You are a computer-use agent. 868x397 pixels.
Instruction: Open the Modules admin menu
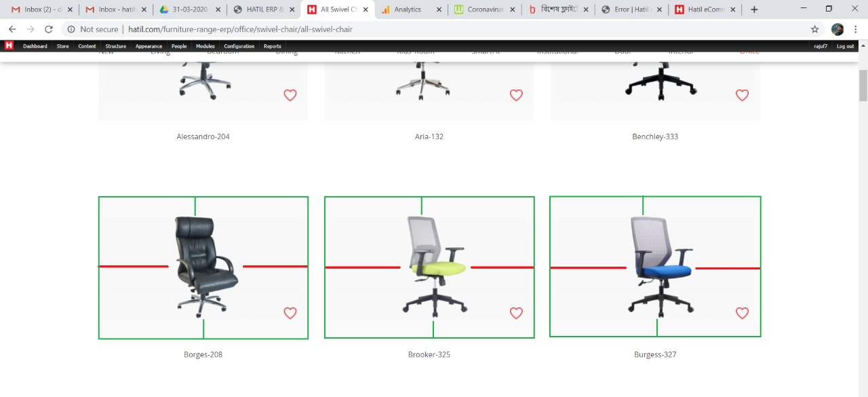click(205, 46)
